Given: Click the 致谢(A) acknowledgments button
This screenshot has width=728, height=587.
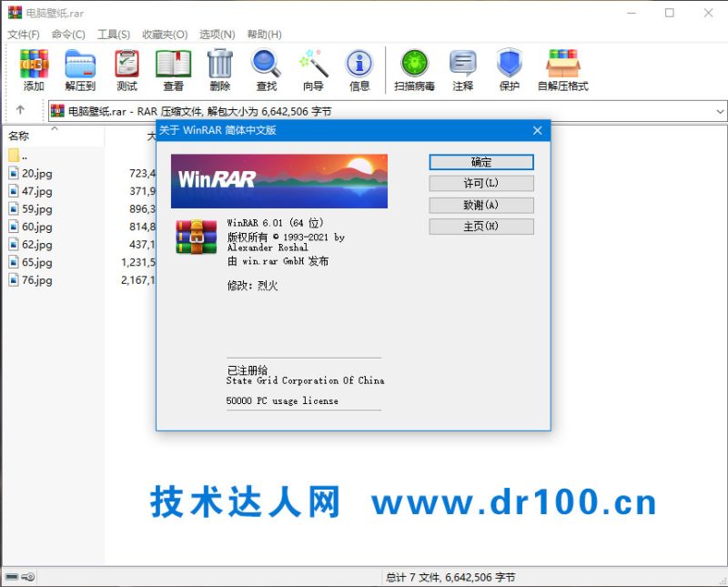Looking at the screenshot, I should (481, 205).
